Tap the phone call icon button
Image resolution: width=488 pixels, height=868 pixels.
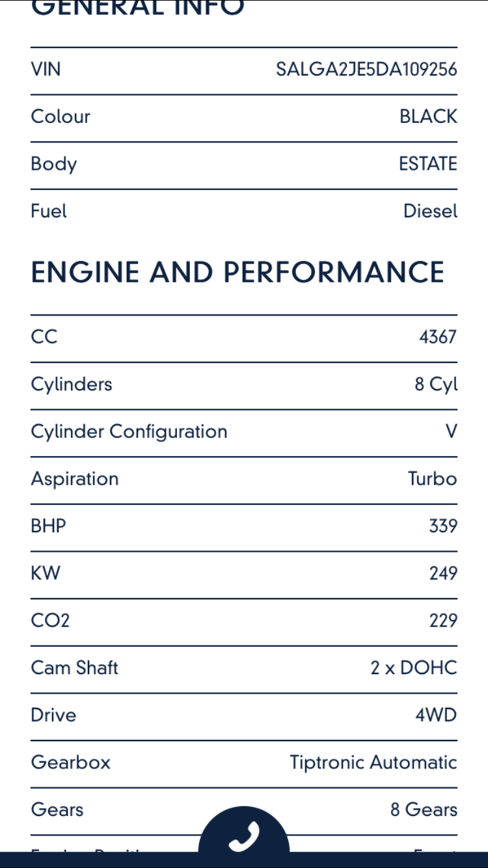tap(244, 835)
